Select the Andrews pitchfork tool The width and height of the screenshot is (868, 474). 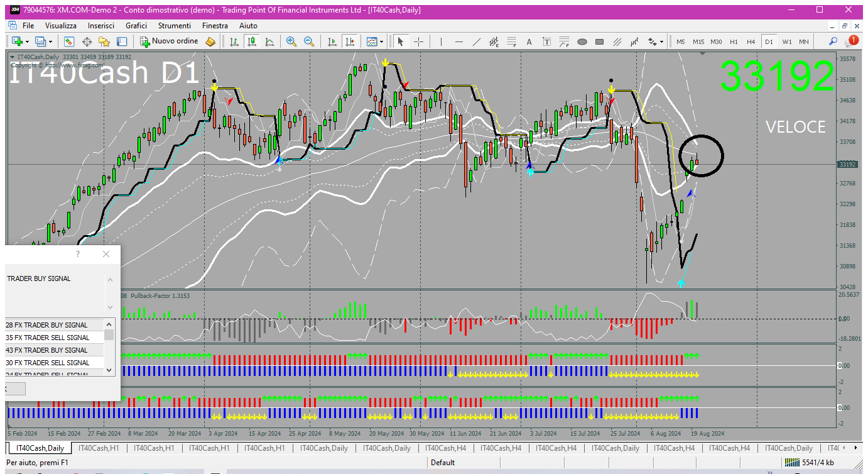[634, 41]
